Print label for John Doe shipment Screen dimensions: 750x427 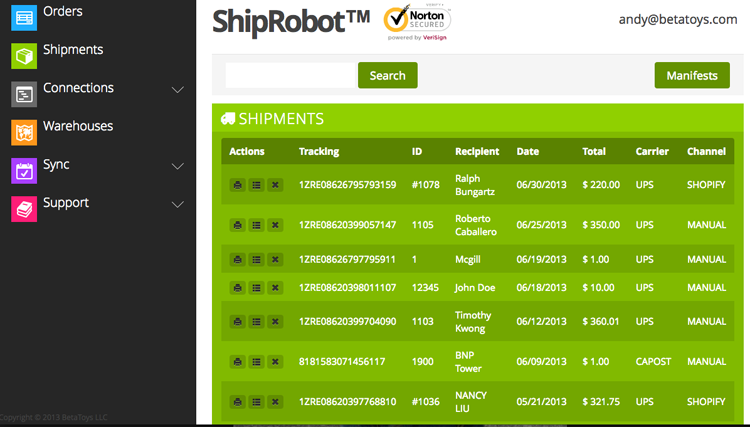238,288
